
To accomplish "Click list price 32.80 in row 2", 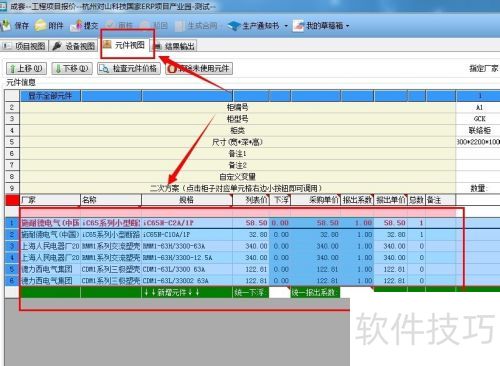I will pos(251,235).
